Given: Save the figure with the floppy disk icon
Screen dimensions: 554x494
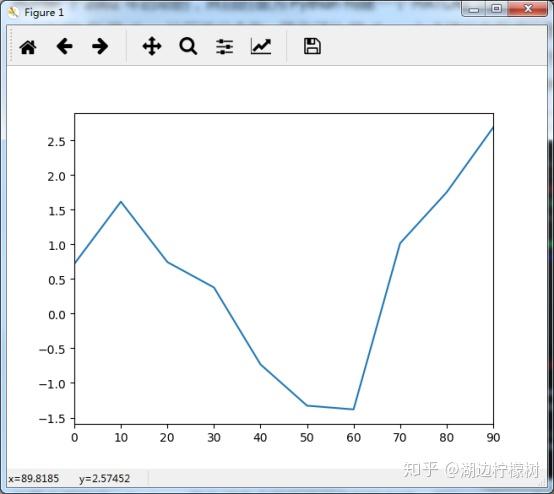Looking at the screenshot, I should (x=312, y=46).
